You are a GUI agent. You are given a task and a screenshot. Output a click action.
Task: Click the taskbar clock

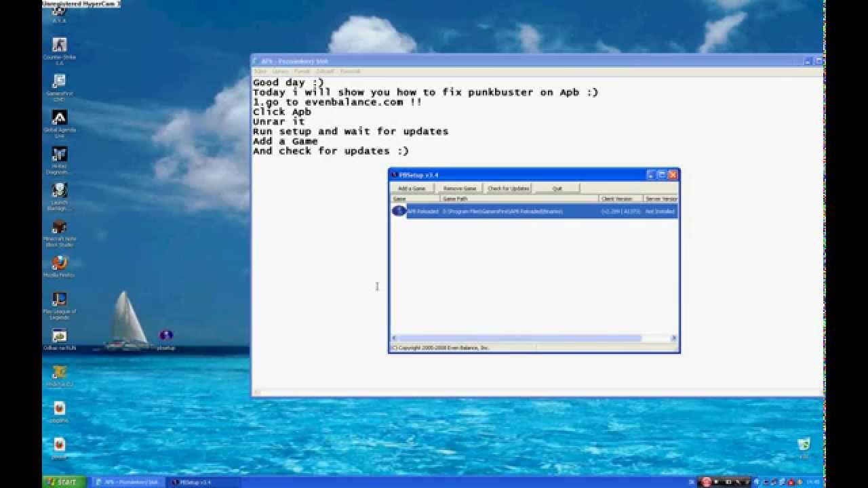point(813,482)
